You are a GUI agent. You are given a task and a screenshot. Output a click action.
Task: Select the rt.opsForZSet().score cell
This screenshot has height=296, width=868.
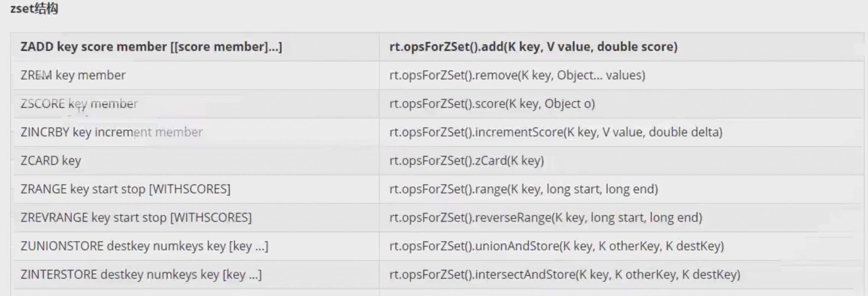492,104
